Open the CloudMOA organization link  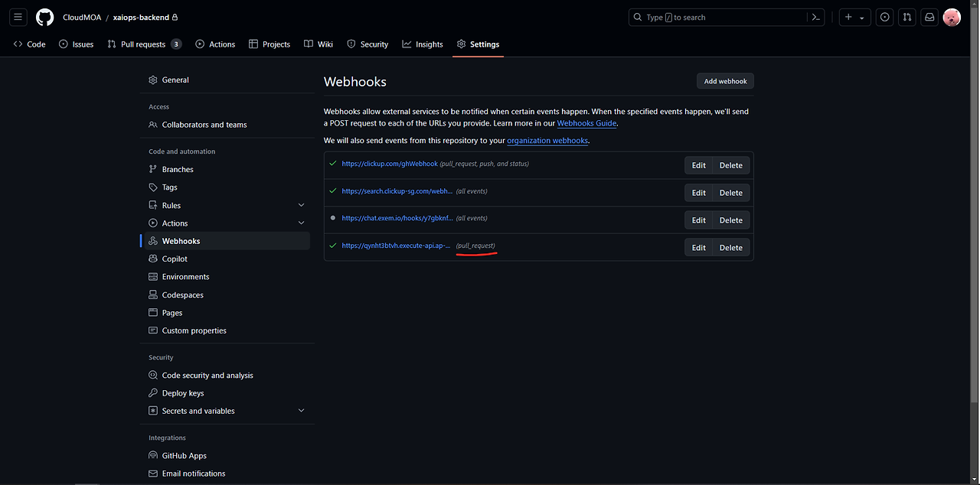click(82, 17)
